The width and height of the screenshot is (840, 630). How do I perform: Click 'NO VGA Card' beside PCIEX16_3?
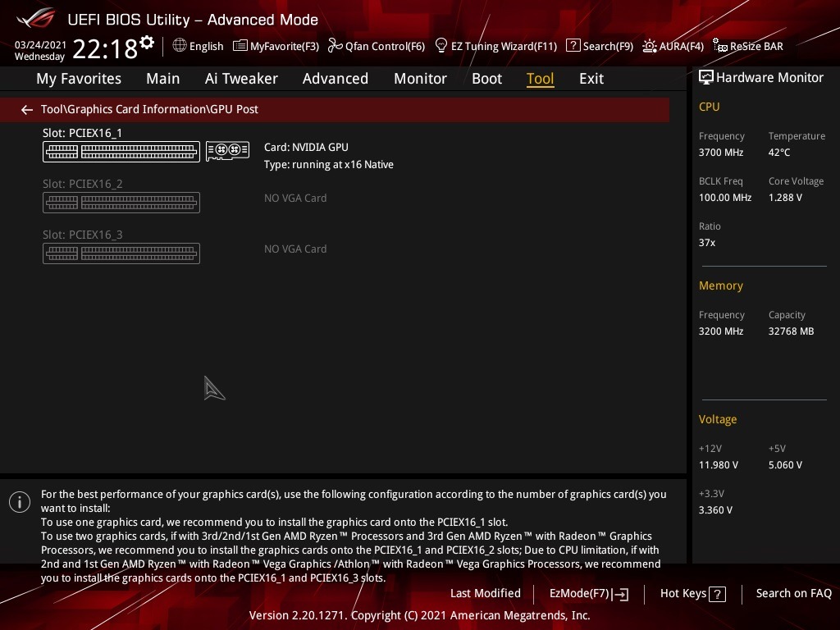click(x=295, y=249)
